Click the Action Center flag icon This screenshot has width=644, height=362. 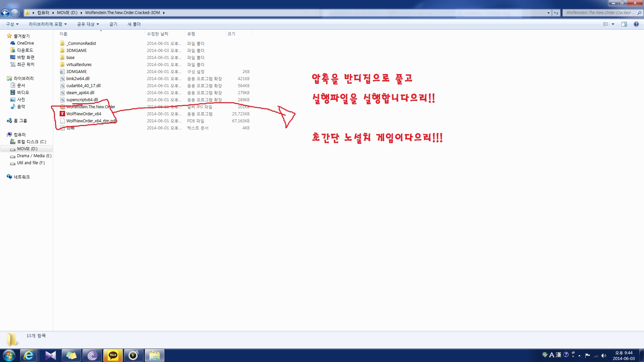point(587,356)
